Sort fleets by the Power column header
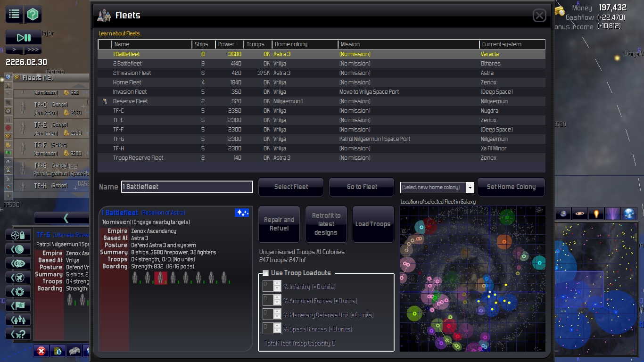This screenshot has height=362, width=644. (230, 44)
